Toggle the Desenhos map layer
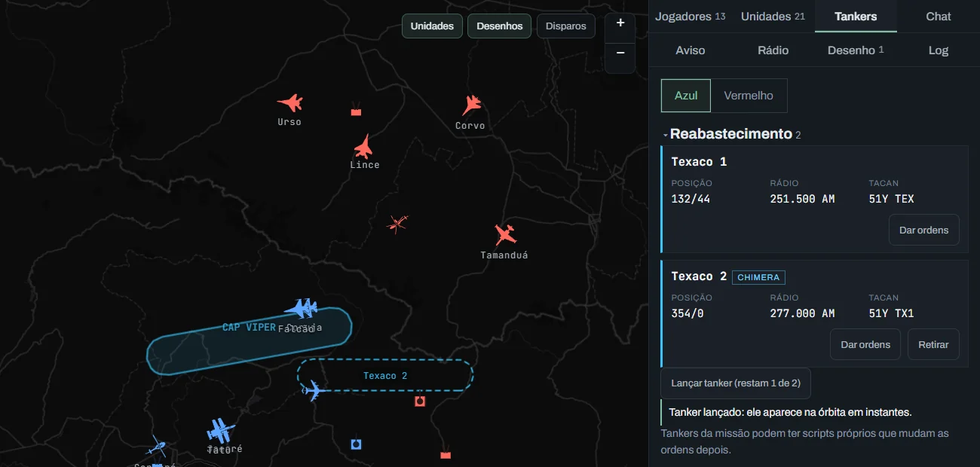This screenshot has height=467, width=980. (499, 26)
